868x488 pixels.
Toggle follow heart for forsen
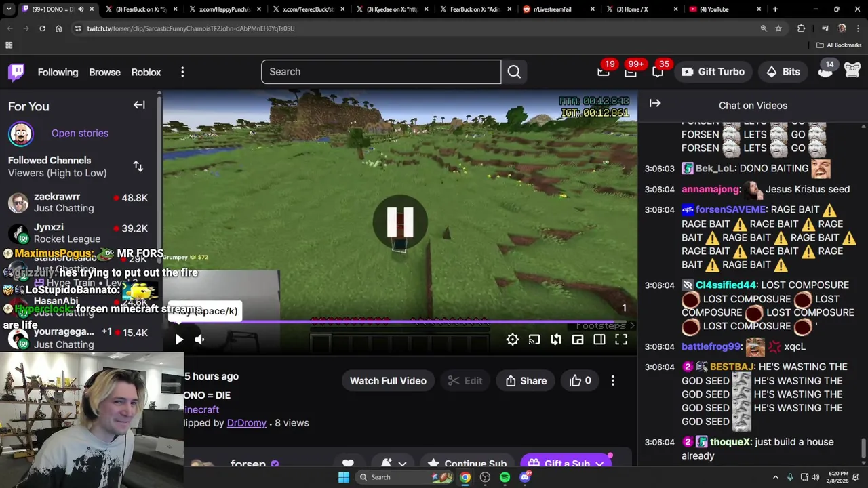[x=348, y=464]
